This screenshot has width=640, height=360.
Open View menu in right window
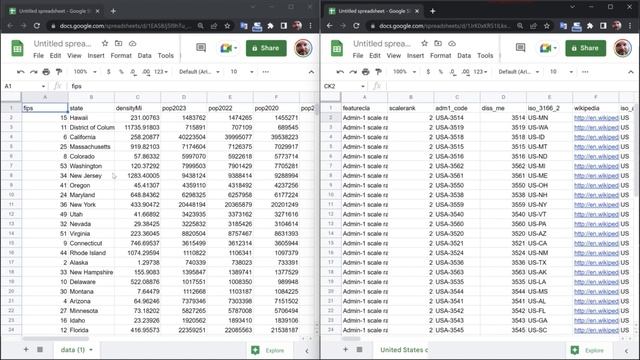pyautogui.click(x=394, y=56)
